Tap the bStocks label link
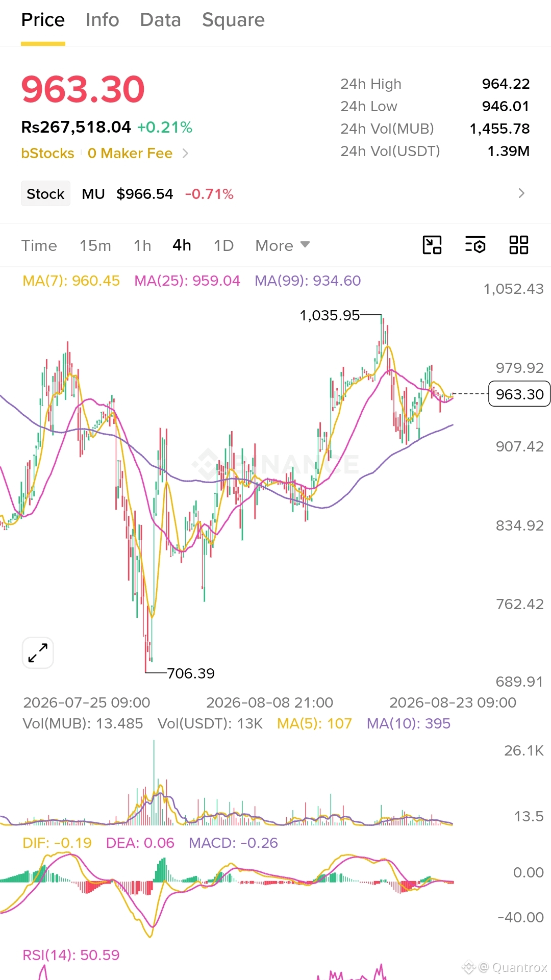 (47, 153)
